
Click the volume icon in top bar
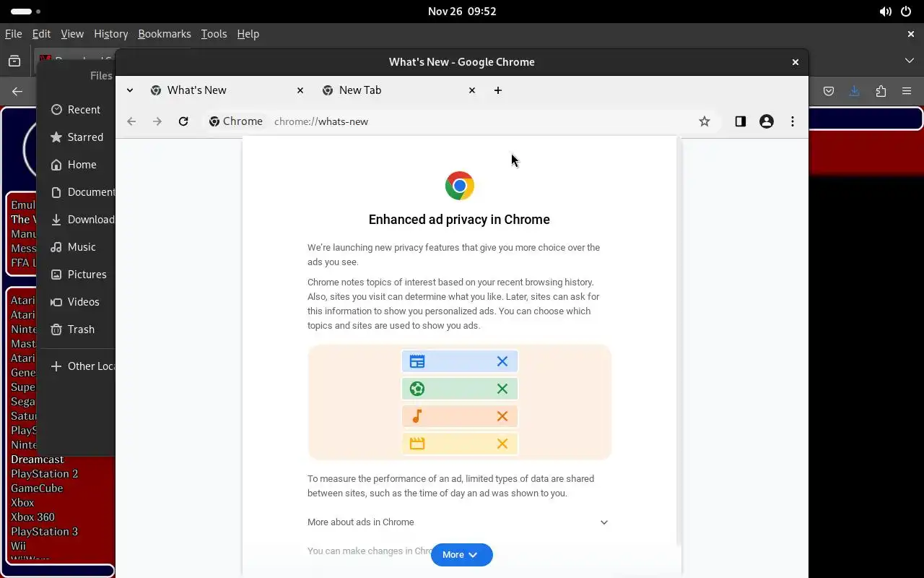tap(885, 12)
